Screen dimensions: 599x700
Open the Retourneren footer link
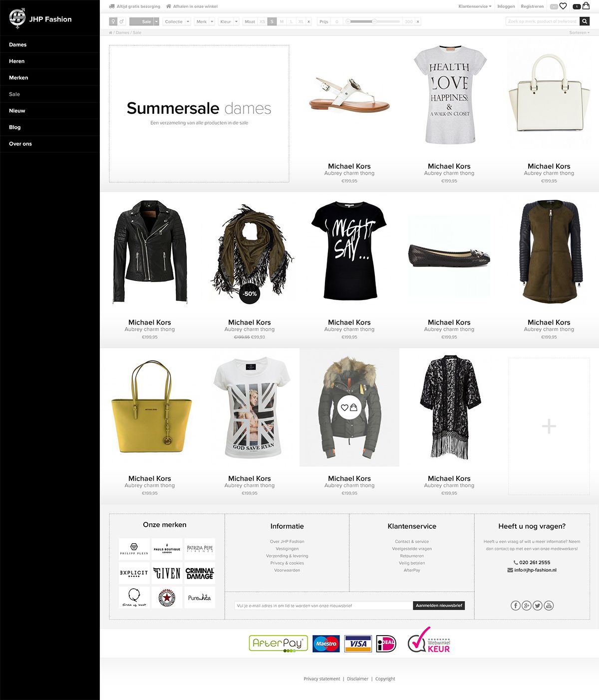click(x=412, y=556)
